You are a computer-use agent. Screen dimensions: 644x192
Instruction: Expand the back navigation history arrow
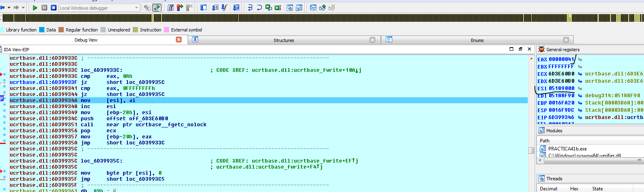[x=9, y=8]
